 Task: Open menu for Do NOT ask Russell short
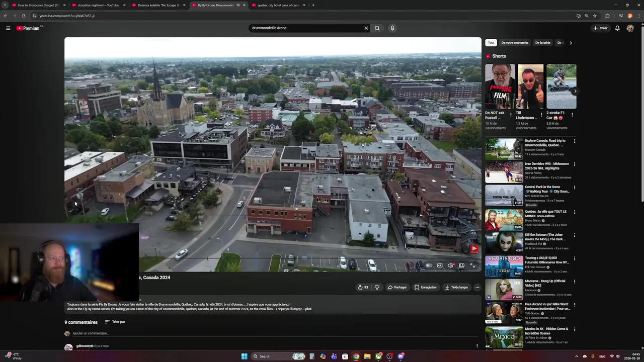point(511,115)
